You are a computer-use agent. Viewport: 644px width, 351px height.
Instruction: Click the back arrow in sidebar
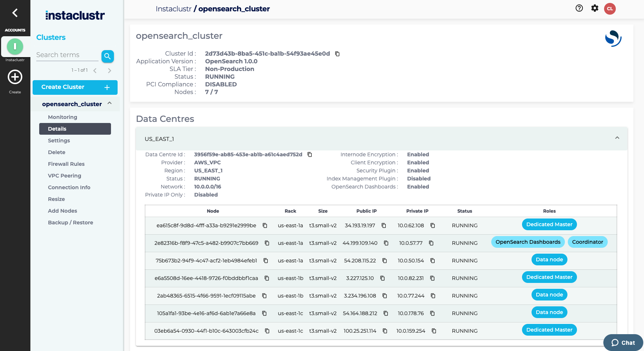[x=15, y=13]
